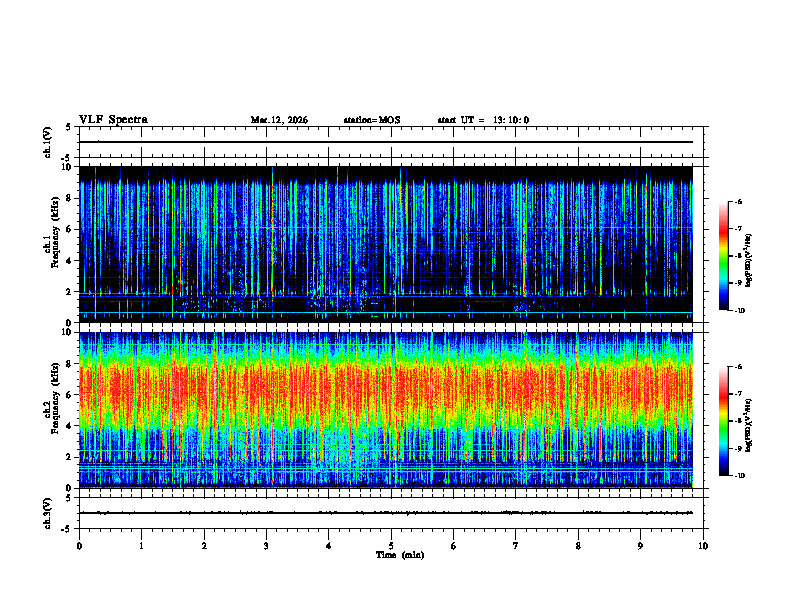Select the date text "Mar.12, 2026"

click(x=279, y=120)
